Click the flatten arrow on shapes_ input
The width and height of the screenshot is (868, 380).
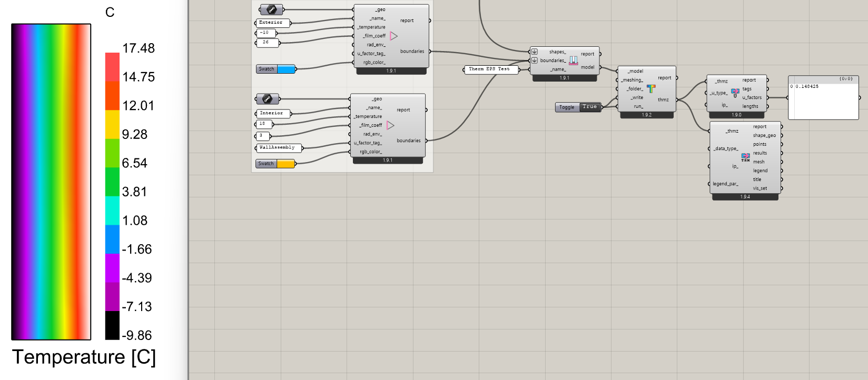click(534, 52)
